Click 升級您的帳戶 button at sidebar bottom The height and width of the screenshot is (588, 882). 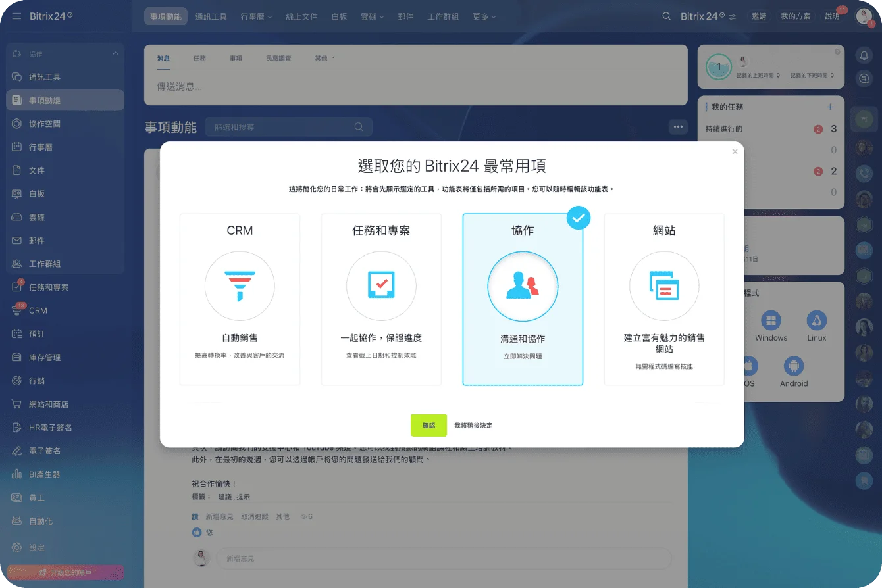tap(65, 572)
